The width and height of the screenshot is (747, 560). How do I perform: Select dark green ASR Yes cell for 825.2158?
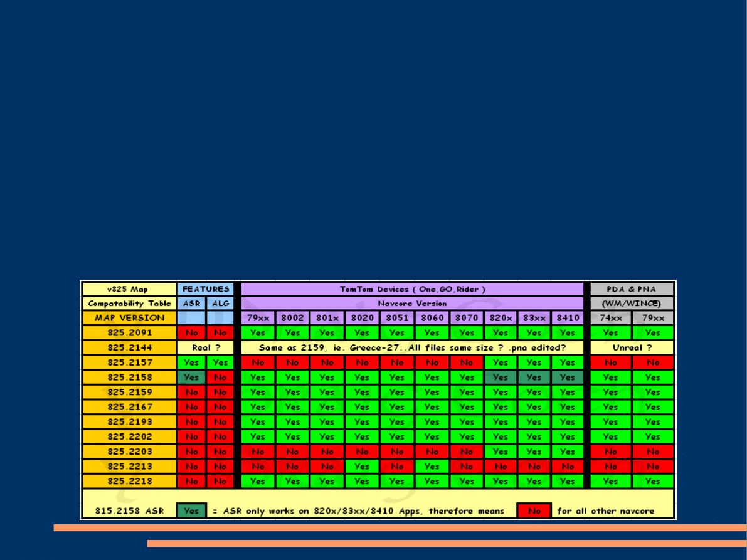pos(191,378)
